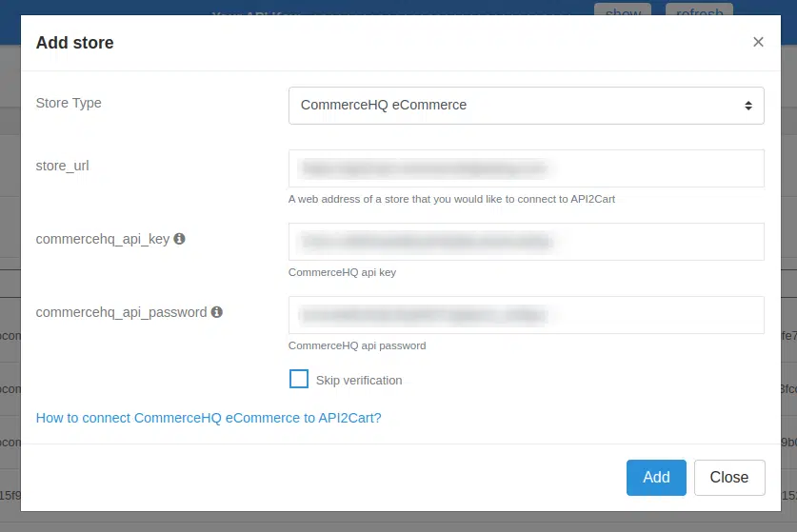797x532 pixels.
Task: Click the Close button in dialog footer
Action: [728, 478]
